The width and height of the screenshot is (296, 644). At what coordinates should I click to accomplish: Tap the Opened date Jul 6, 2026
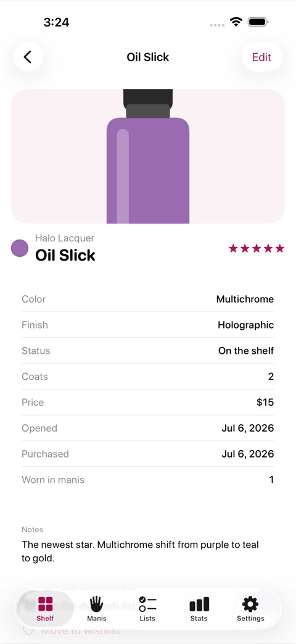(248, 428)
